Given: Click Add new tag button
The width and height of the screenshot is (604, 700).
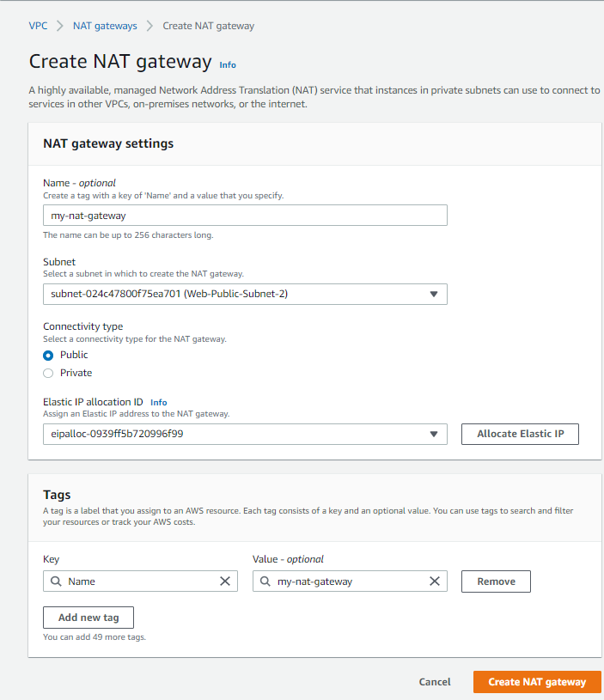Looking at the screenshot, I should tap(88, 618).
